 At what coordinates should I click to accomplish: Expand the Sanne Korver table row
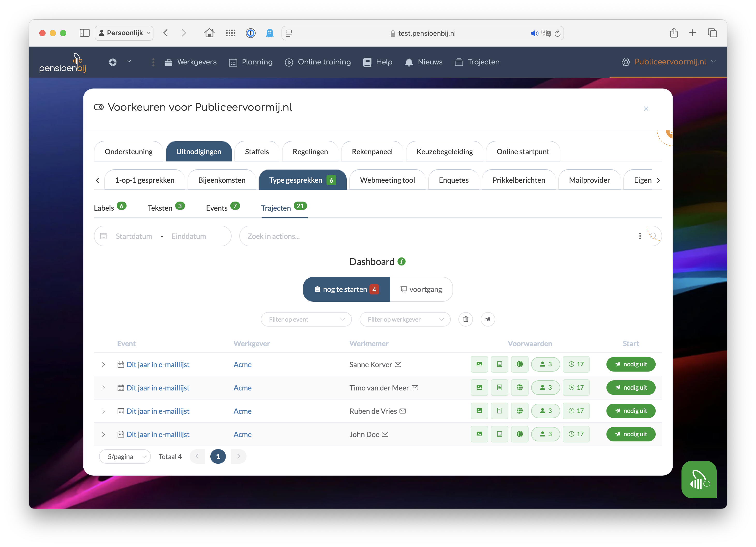[104, 364]
